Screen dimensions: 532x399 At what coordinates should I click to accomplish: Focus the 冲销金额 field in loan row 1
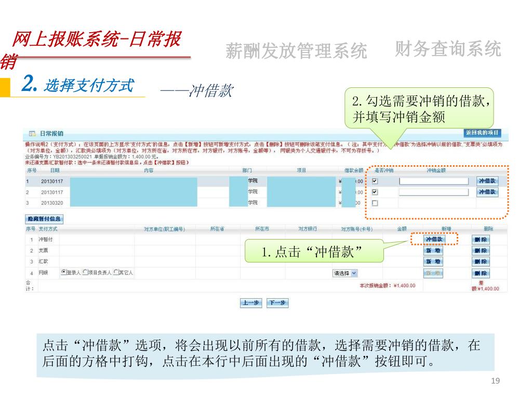[434, 181]
